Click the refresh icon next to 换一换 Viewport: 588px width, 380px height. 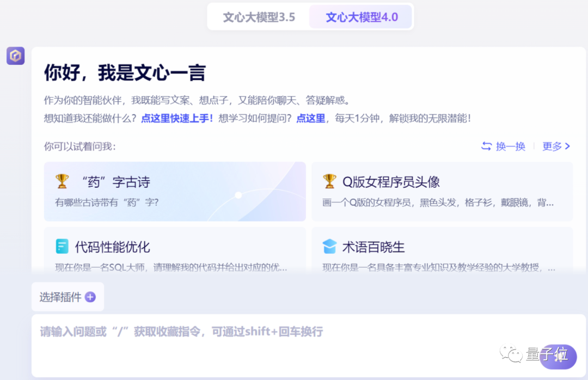[485, 146]
